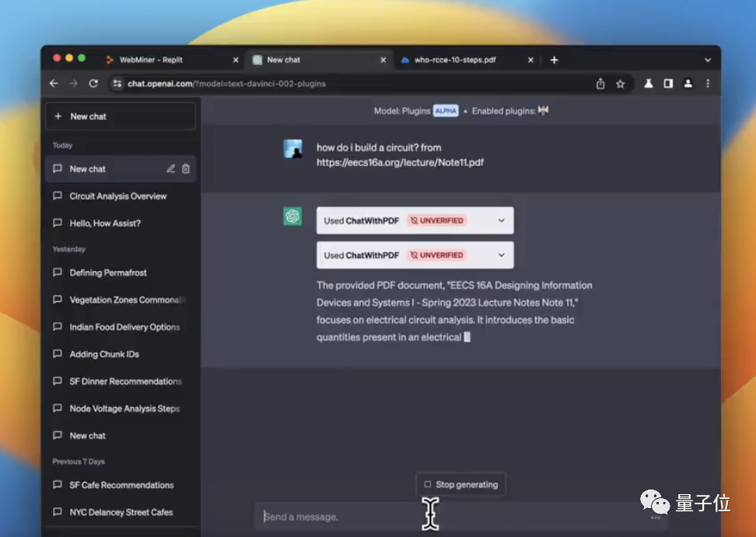The width and height of the screenshot is (756, 537).
Task: Click the browser reload icon
Action: click(93, 83)
